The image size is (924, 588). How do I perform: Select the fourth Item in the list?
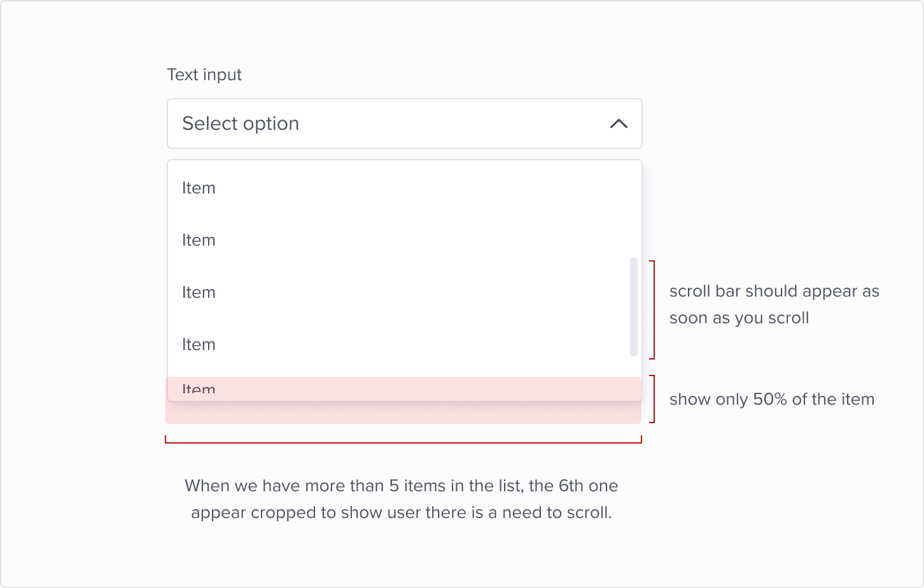pyautogui.click(x=199, y=345)
